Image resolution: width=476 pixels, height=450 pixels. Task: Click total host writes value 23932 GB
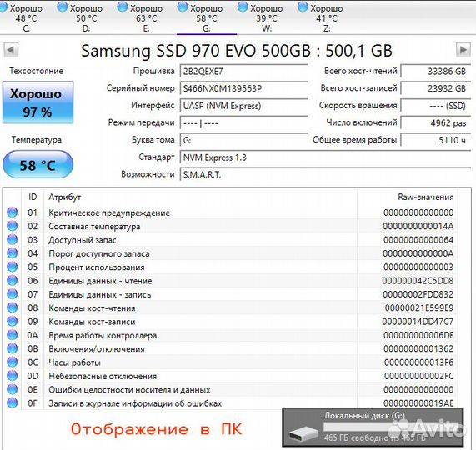click(436, 88)
